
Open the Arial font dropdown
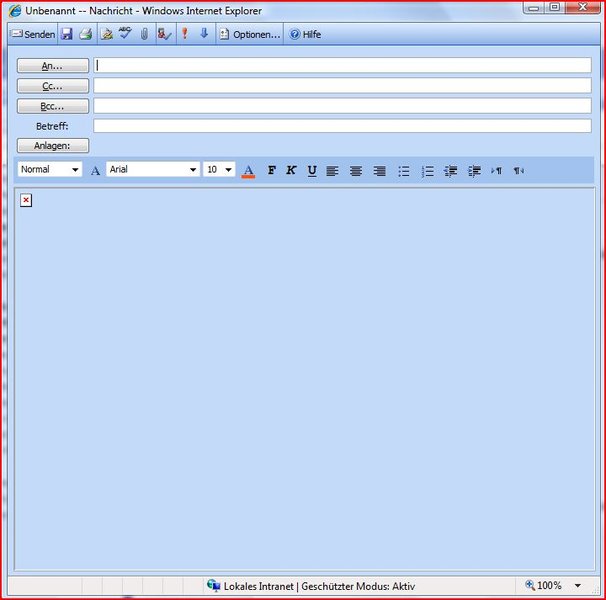point(153,169)
